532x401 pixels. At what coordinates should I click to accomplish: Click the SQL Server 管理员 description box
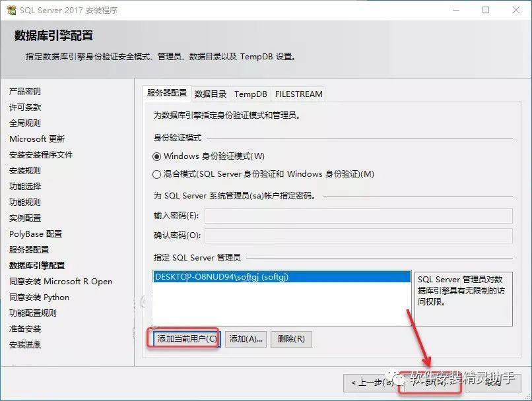(x=463, y=299)
